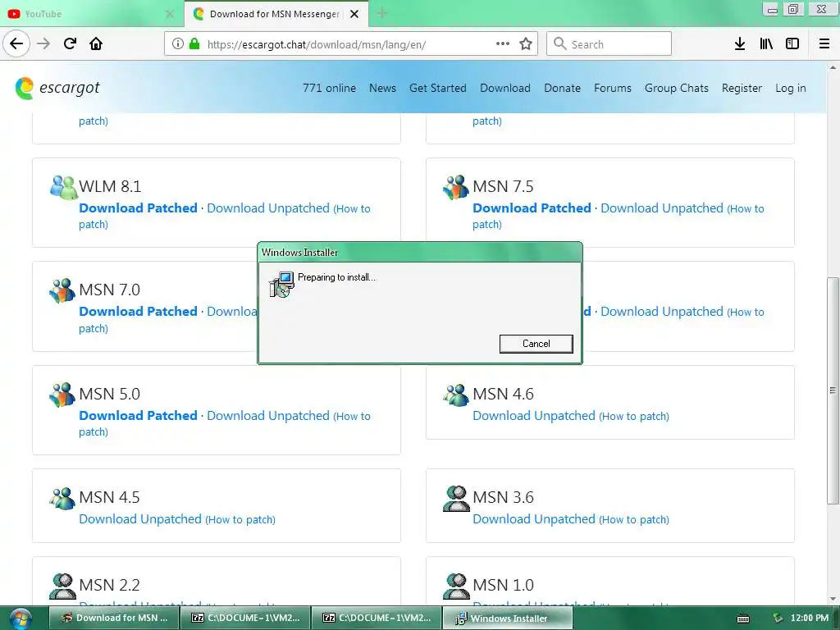Click the MSN 5.0 people icon

coord(62,395)
